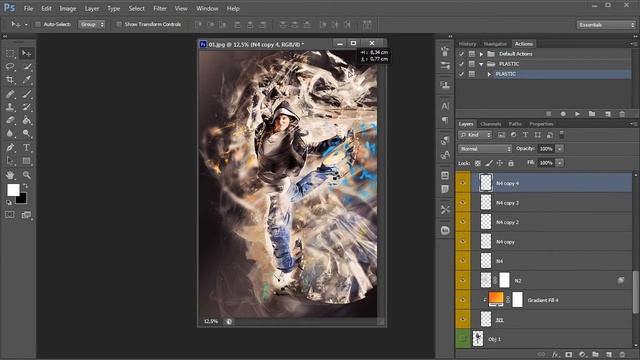Select the Spot Healing Brush tool

[x=10, y=94]
